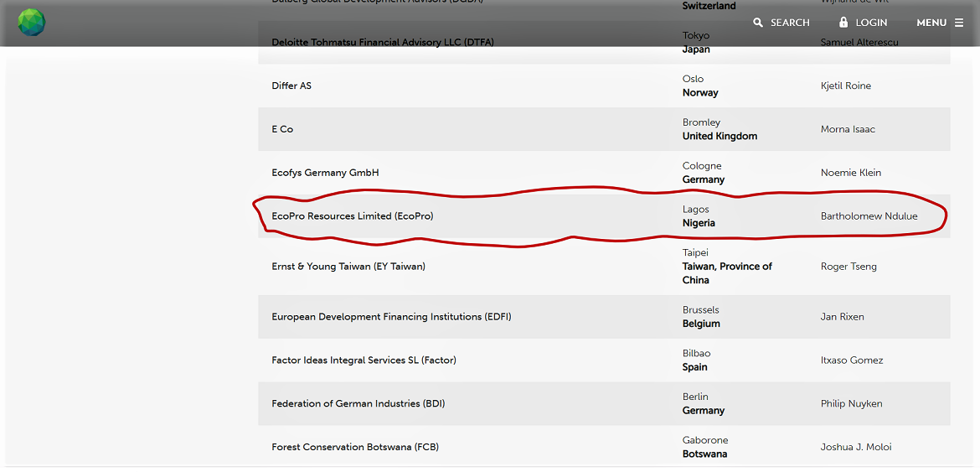Click the Bilbao city text

[696, 353]
